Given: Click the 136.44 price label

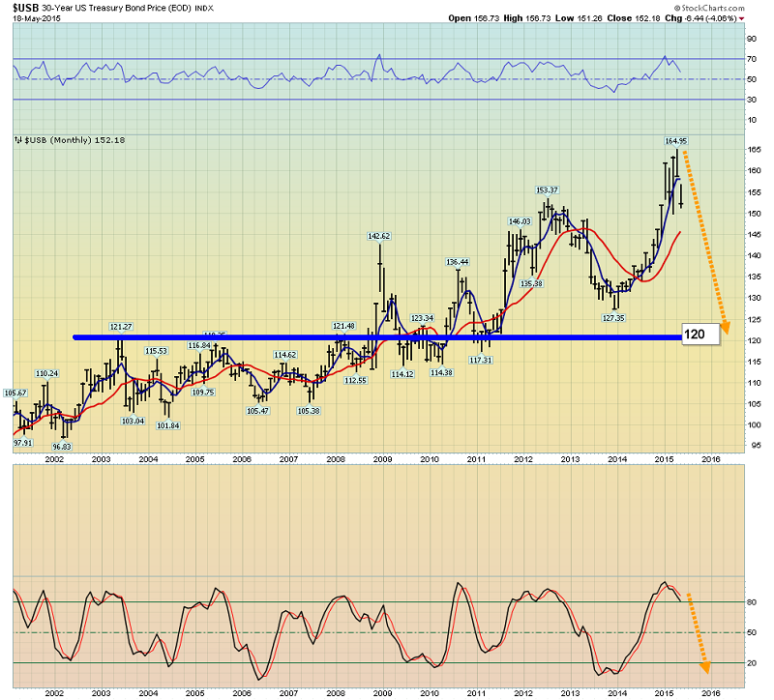Looking at the screenshot, I should pyautogui.click(x=458, y=262).
